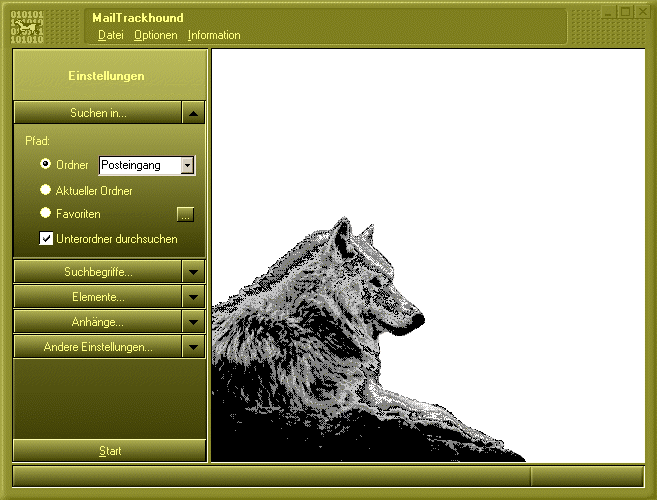657x500 pixels.
Task: Click the Elemente... section button
Action: click(97, 297)
